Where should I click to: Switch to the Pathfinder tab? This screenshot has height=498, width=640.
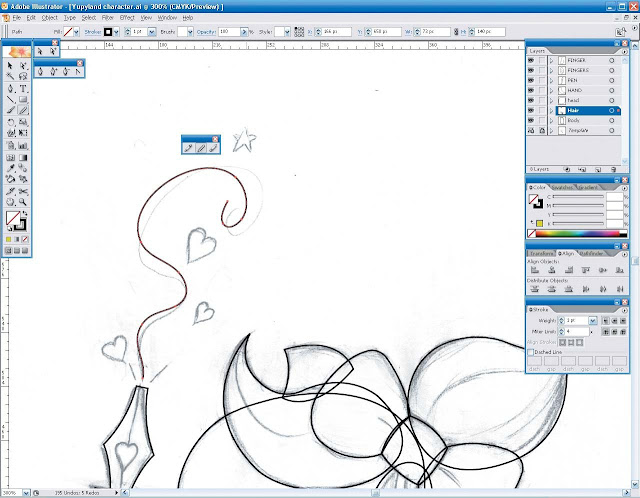point(591,253)
